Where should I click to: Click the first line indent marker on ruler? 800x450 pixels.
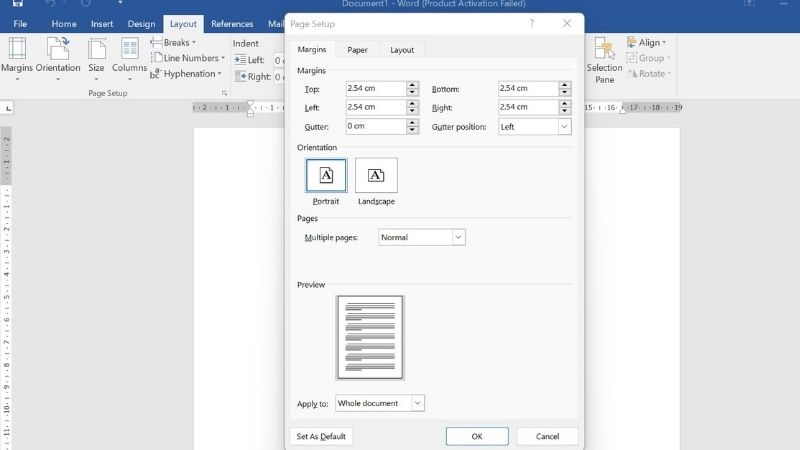pyautogui.click(x=250, y=104)
